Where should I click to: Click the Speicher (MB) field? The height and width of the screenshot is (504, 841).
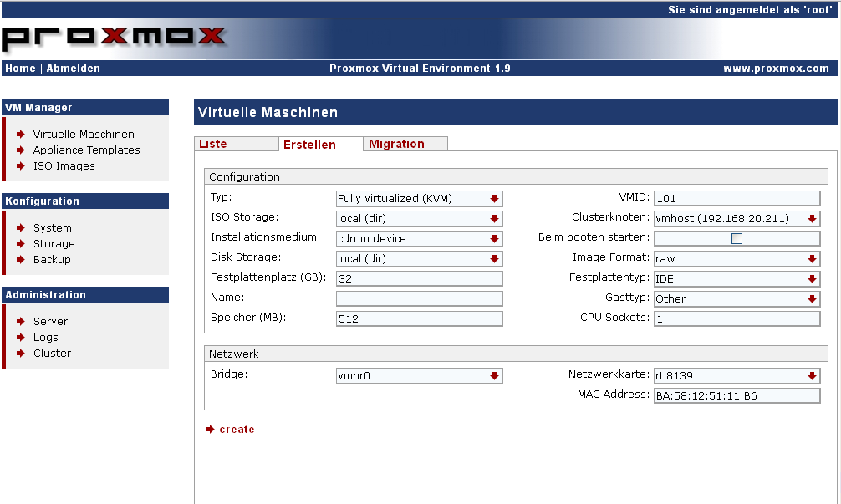(419, 318)
